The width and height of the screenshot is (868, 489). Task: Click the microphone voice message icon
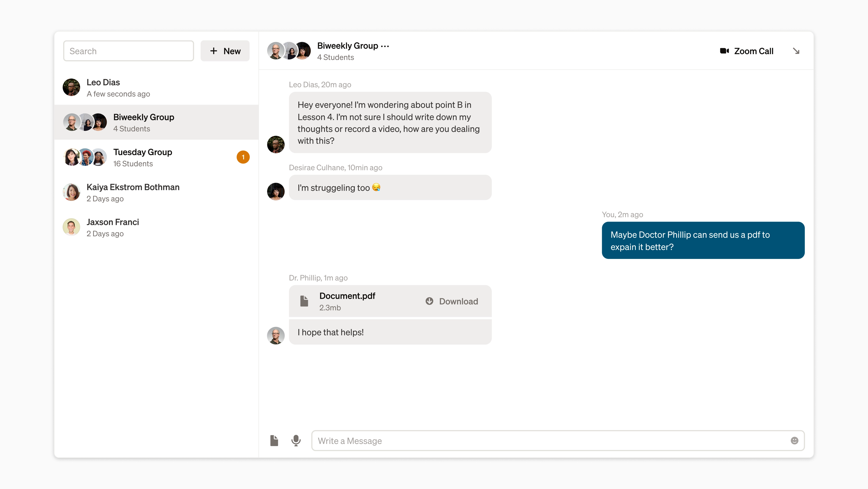coord(296,440)
